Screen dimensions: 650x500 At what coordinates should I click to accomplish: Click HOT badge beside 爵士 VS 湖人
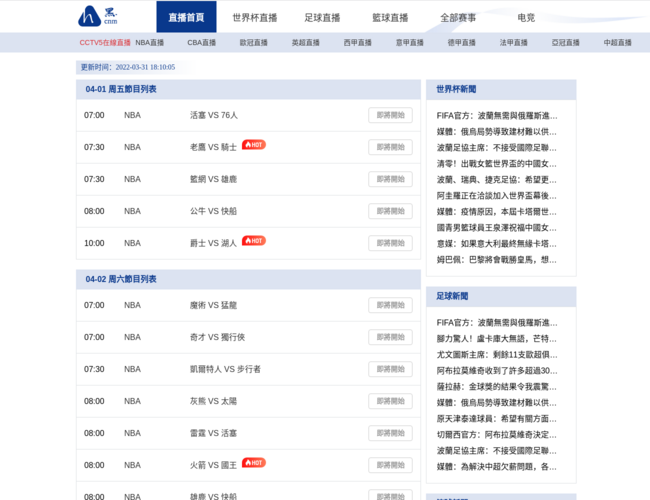point(254,241)
